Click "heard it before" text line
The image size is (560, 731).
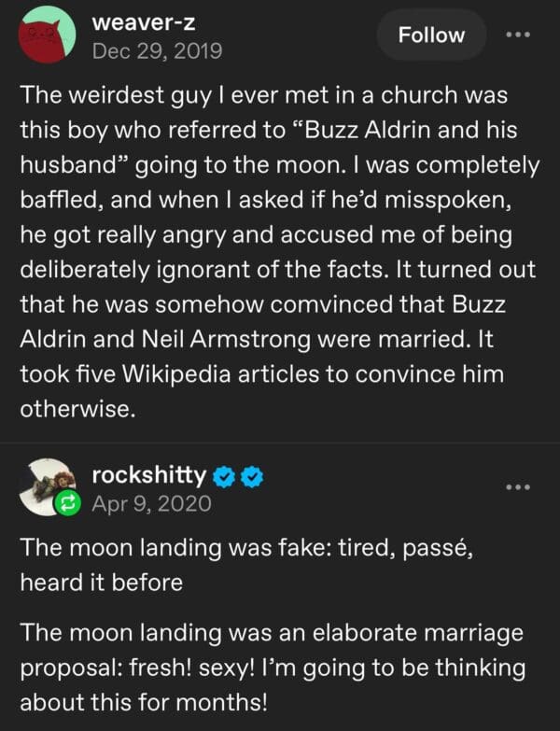[101, 582]
